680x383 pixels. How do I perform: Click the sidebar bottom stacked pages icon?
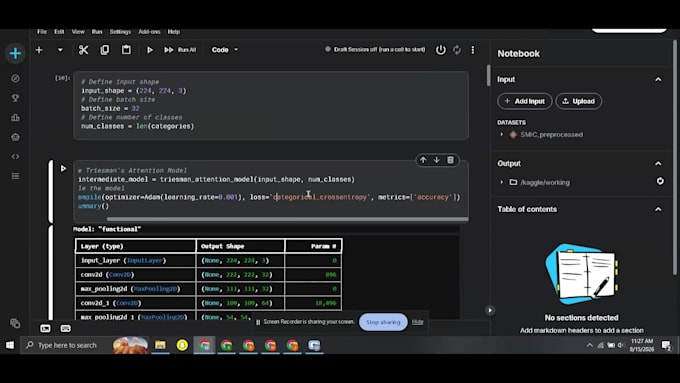(15, 323)
